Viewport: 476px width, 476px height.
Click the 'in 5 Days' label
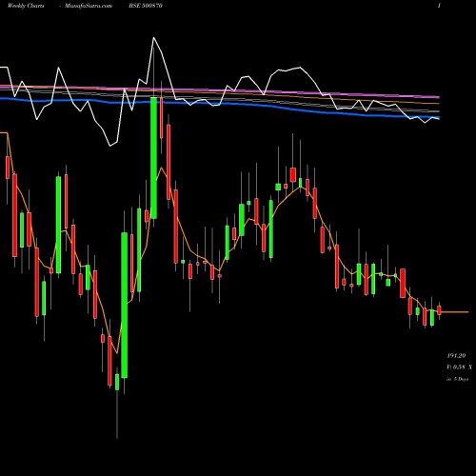pyautogui.click(x=457, y=379)
